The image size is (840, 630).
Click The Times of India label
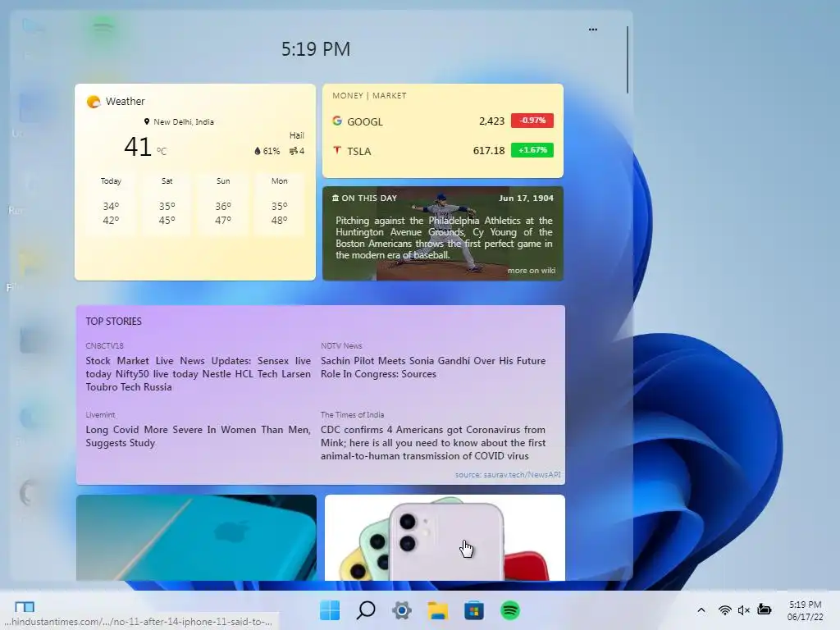(352, 415)
